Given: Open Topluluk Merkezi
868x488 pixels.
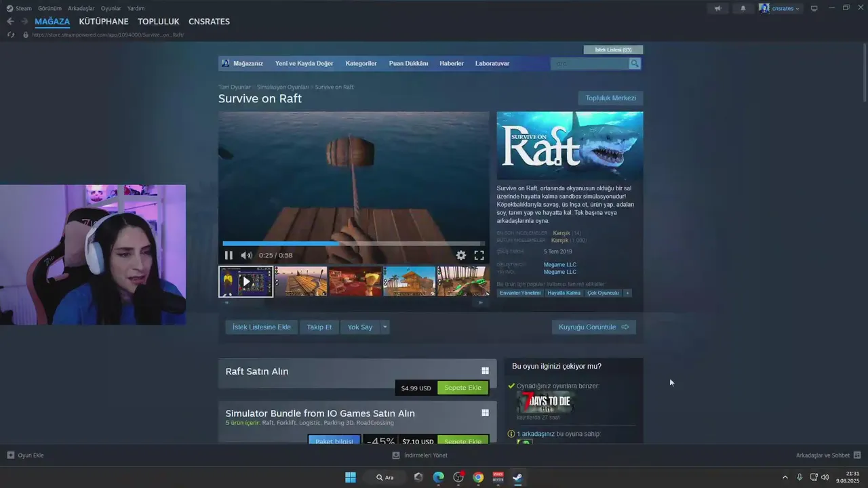Looking at the screenshot, I should (x=611, y=98).
